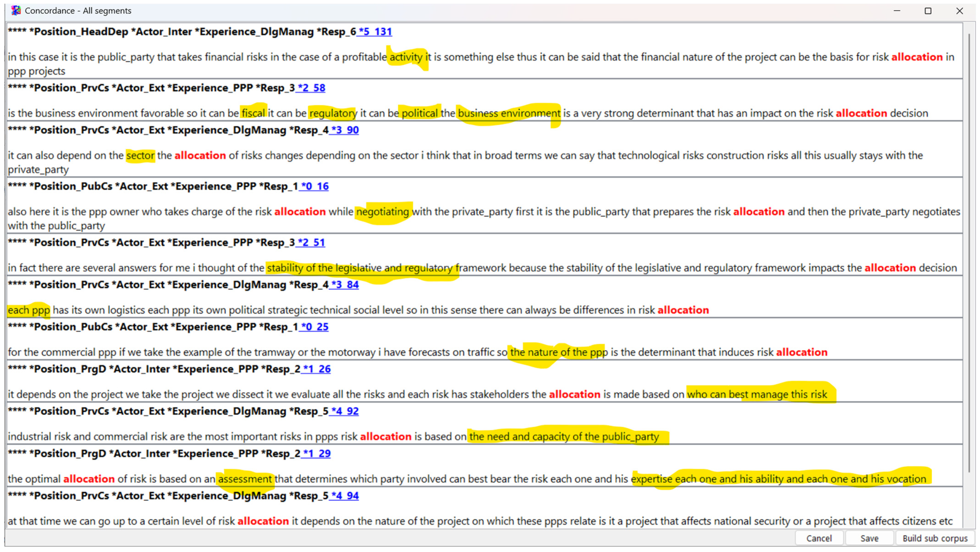980x552 pixels.
Task: Click Build sub corpus button
Action: tap(935, 538)
